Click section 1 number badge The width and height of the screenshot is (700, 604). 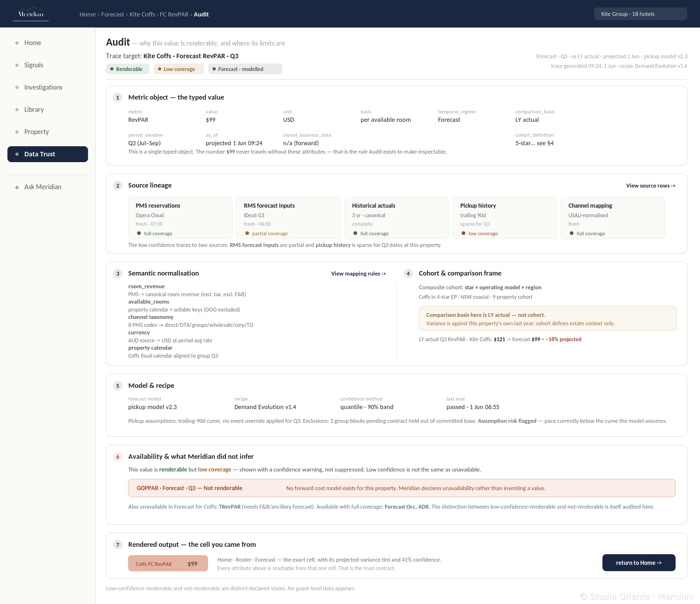(117, 98)
